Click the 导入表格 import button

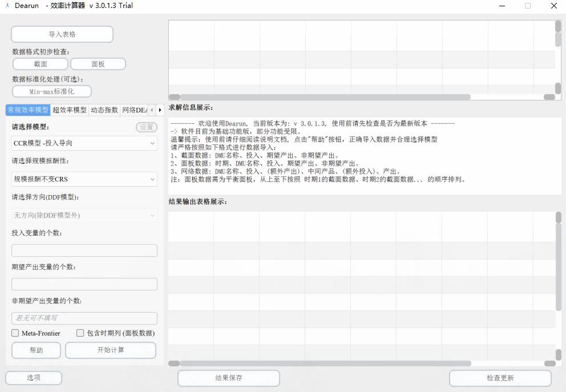tap(62, 34)
